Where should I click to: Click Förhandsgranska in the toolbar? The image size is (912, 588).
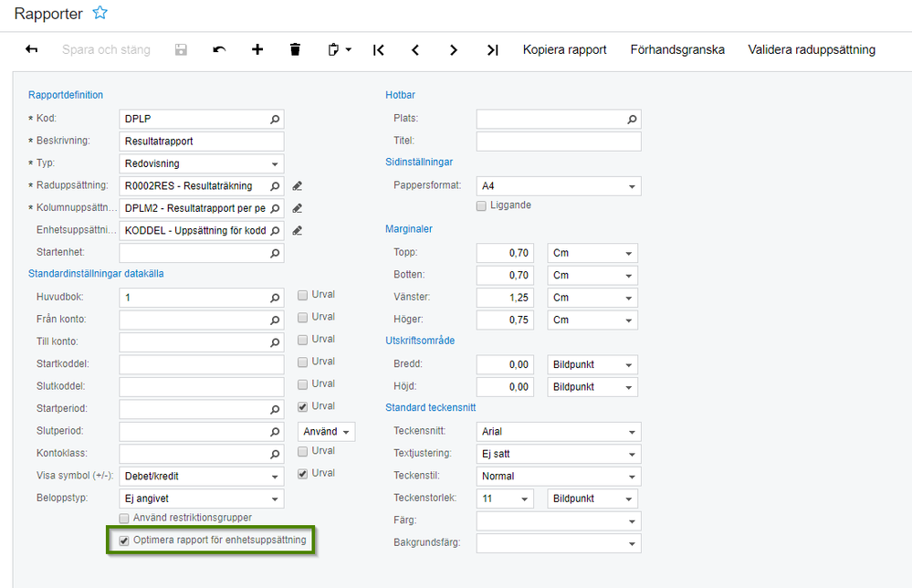(x=677, y=50)
